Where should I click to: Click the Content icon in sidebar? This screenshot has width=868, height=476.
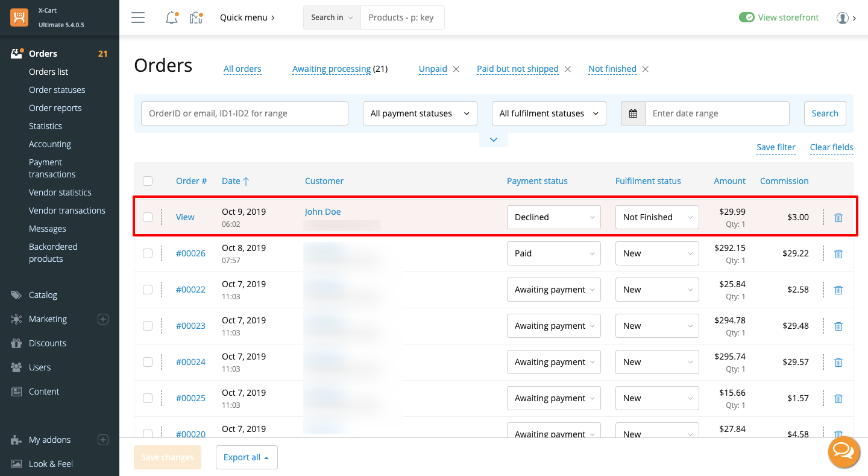[16, 392]
